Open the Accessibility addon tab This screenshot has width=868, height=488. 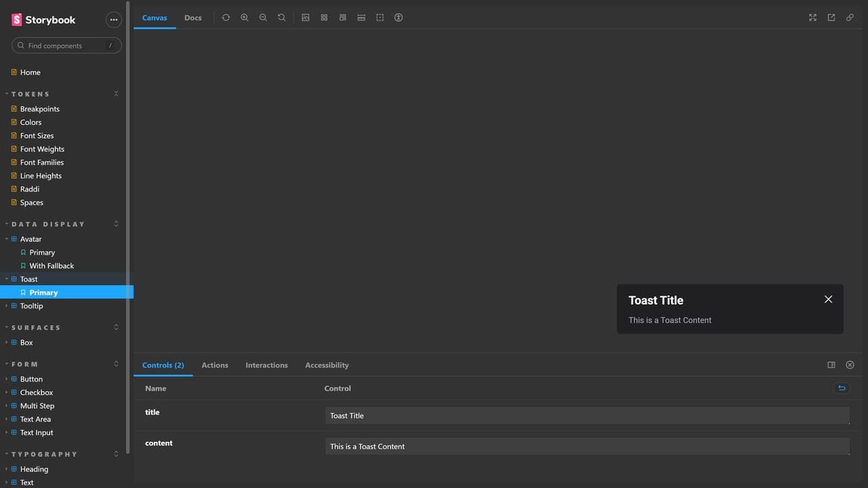click(327, 365)
